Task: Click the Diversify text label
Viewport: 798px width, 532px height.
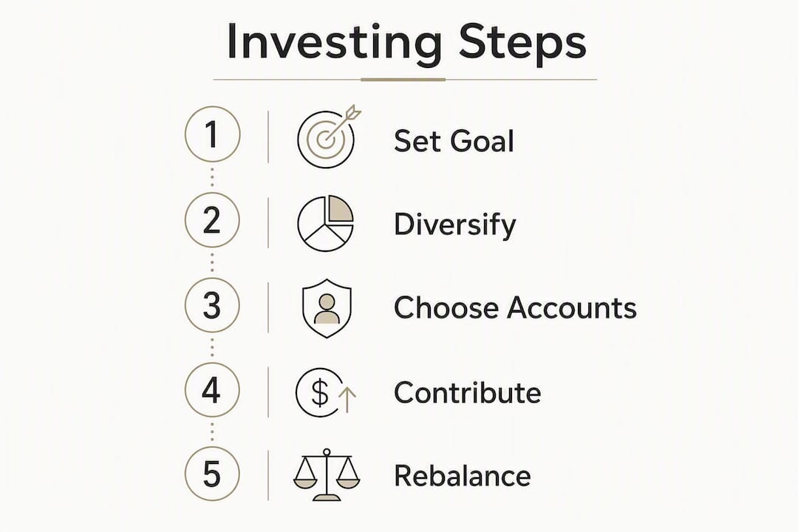Action: pyautogui.click(x=455, y=225)
